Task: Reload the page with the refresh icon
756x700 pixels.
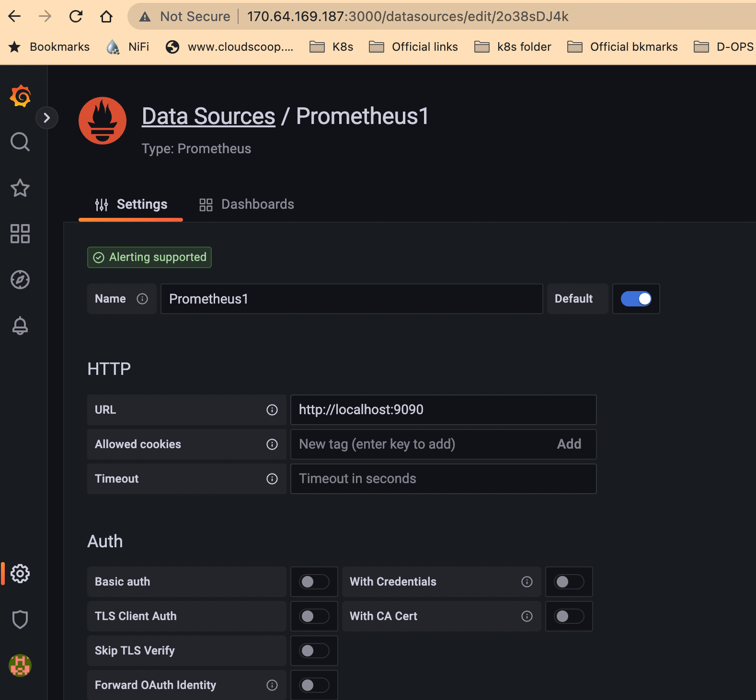Action: [76, 16]
